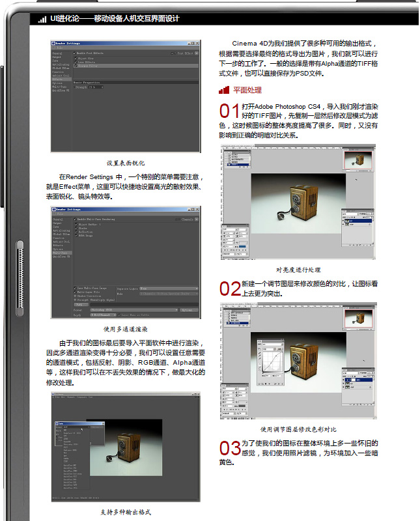Screen dimensions: 420x521
Task: Click the red bar icon beside 平面处理
Action: point(223,90)
